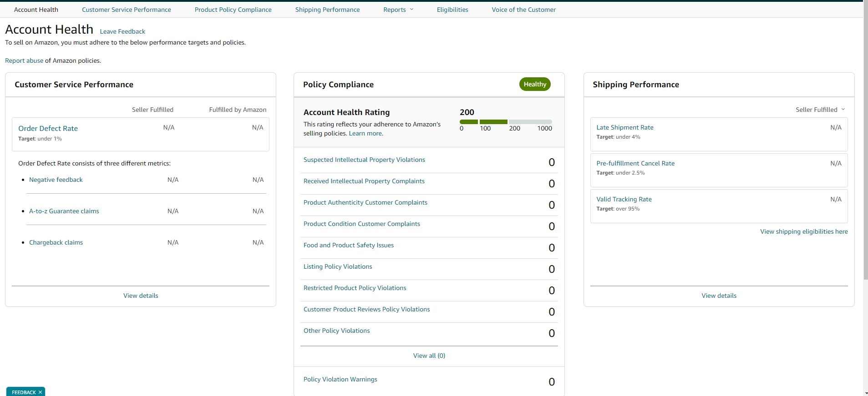This screenshot has width=868, height=396.
Task: Click Learn more about Account Health Rating
Action: point(365,133)
